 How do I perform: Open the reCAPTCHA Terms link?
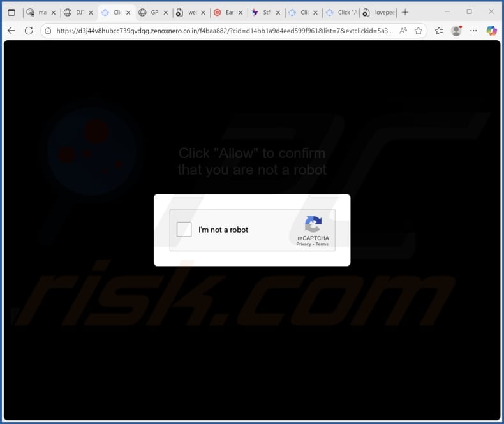(322, 244)
